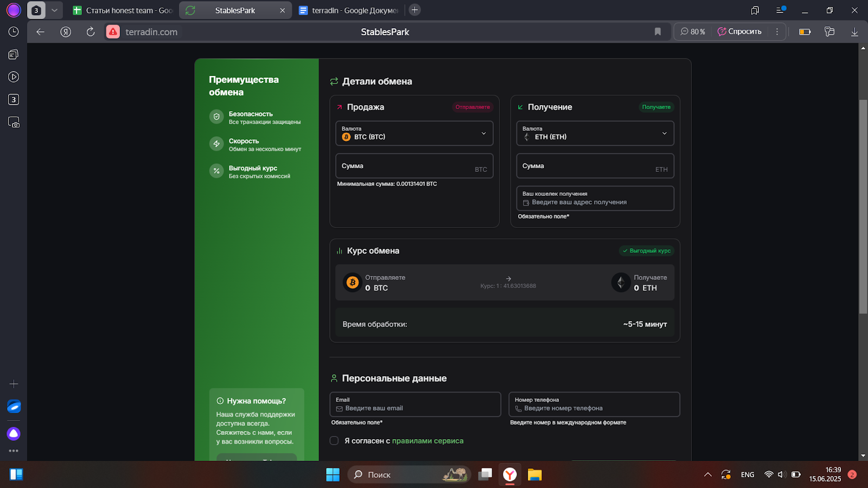Click the Windows search box 'Поиск'
The height and width of the screenshot is (488, 868).
(x=410, y=474)
